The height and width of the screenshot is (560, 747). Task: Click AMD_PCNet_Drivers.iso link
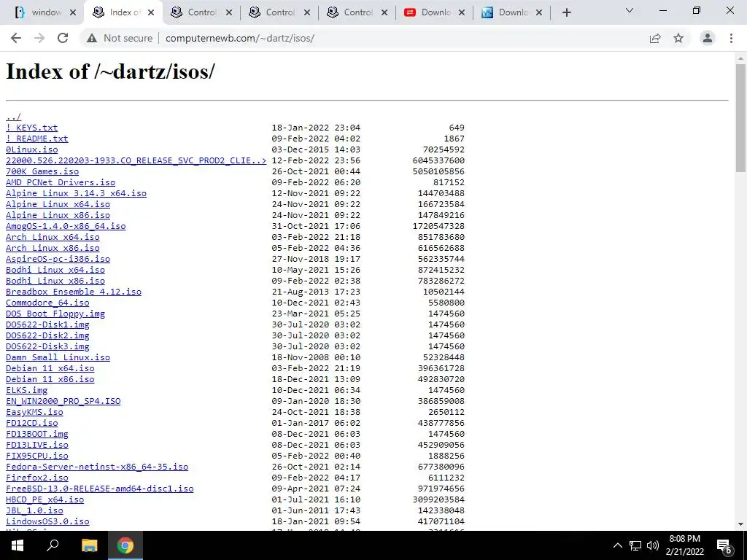[60, 182]
